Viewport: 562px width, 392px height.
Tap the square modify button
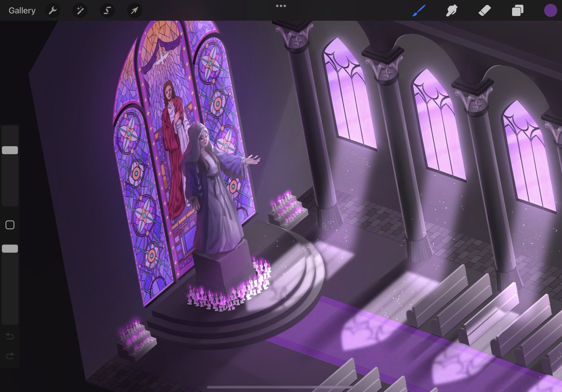10,225
